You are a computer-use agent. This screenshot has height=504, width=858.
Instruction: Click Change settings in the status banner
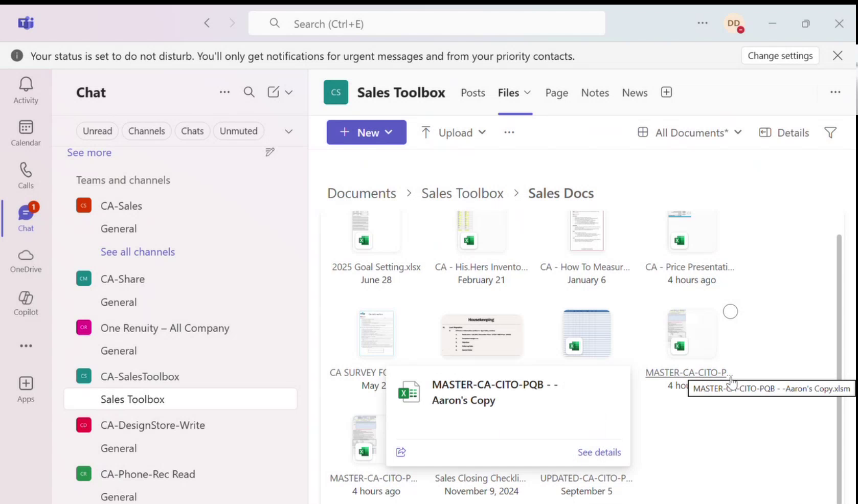click(x=780, y=56)
